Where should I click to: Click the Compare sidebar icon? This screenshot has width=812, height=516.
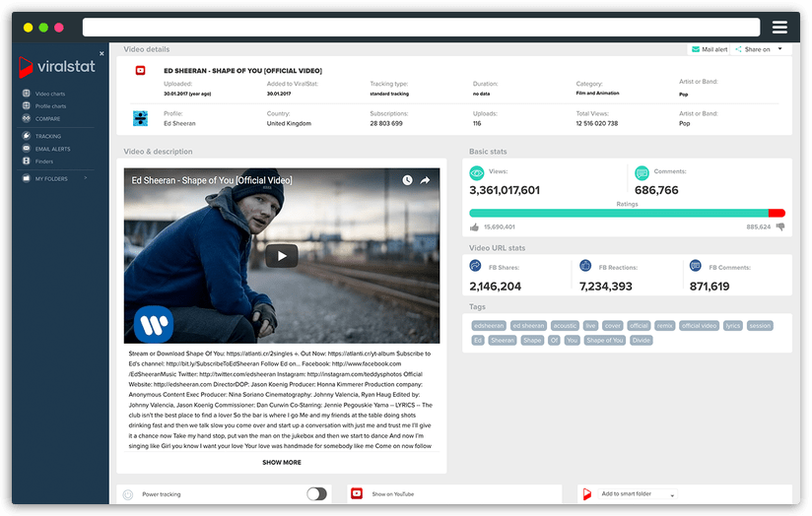[x=26, y=118]
